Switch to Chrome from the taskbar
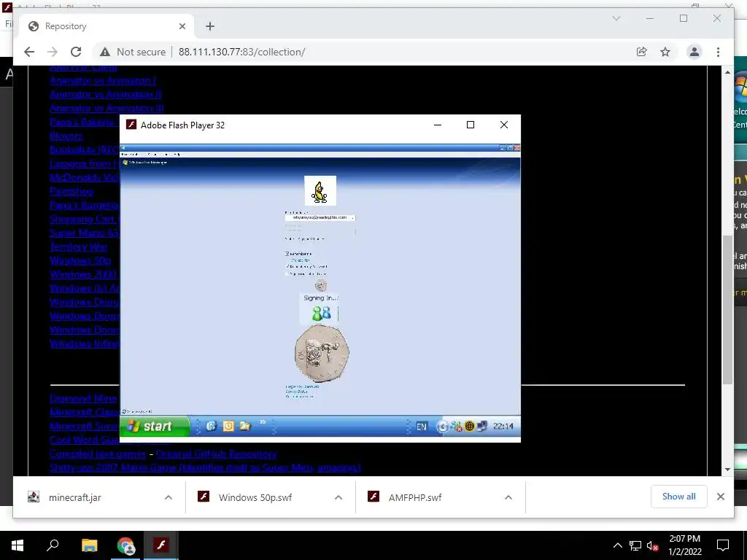Screen dimensions: 747x560 (x=125, y=545)
